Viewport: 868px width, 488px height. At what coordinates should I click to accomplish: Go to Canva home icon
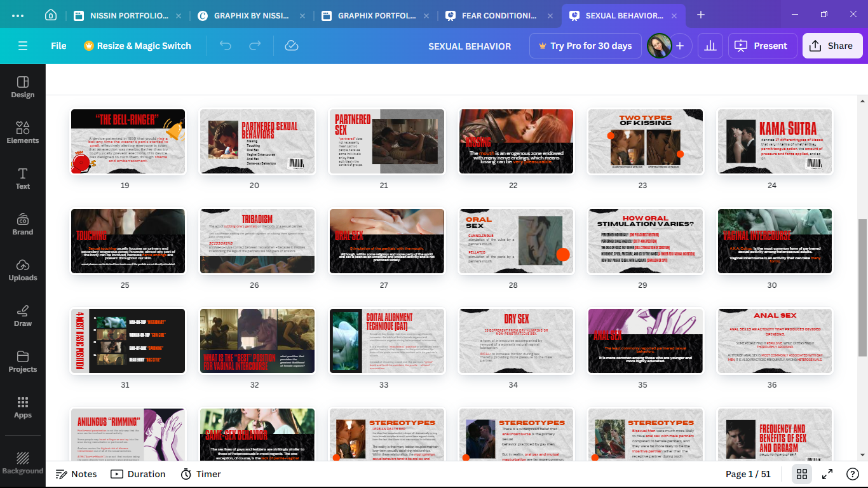point(51,15)
